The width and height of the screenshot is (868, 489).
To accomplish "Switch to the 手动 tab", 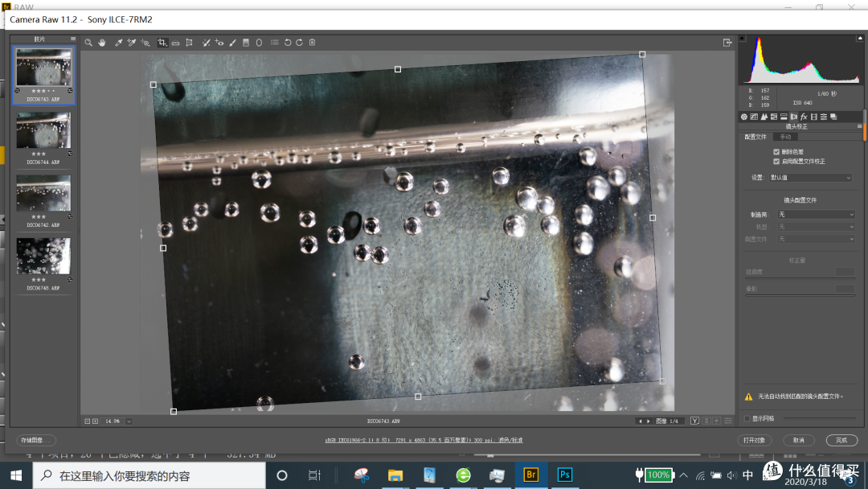I will click(785, 137).
